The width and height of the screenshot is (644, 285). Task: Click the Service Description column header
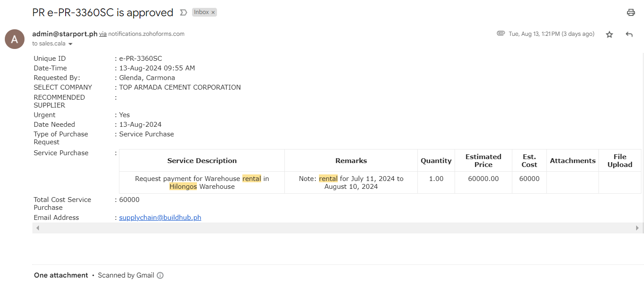[x=202, y=160]
